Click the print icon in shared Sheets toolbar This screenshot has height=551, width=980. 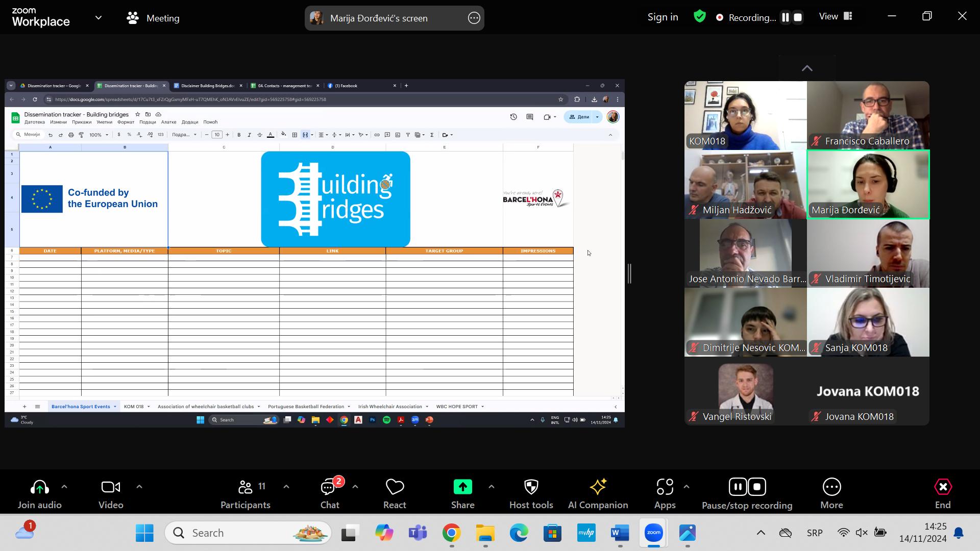point(71,135)
